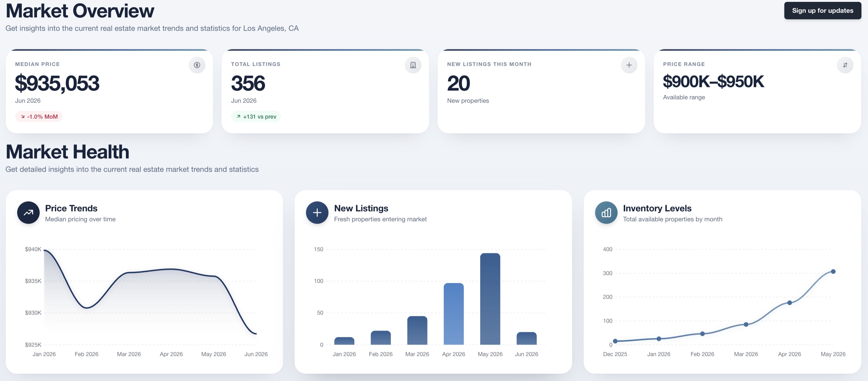868x381 pixels.
Task: Click the $925K axis label in Price Trends
Action: click(x=33, y=344)
